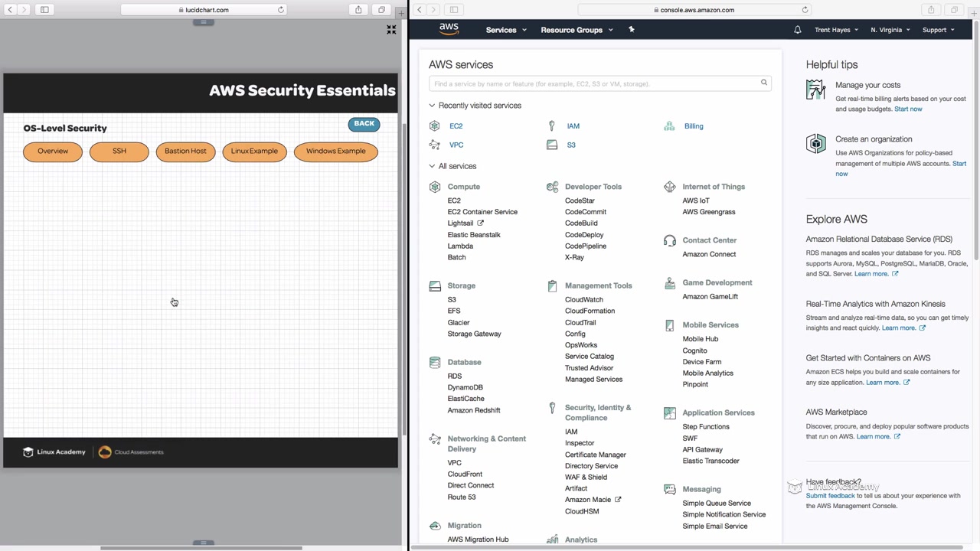Click the VPC cloud icon in recently visited
Viewport: 980px width, 551px height.
(x=435, y=145)
